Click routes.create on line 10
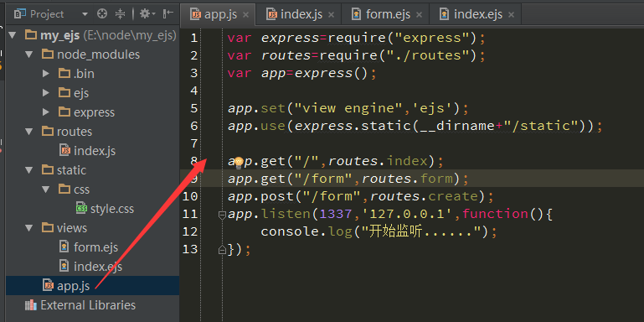This screenshot has height=322, width=644. (x=425, y=196)
